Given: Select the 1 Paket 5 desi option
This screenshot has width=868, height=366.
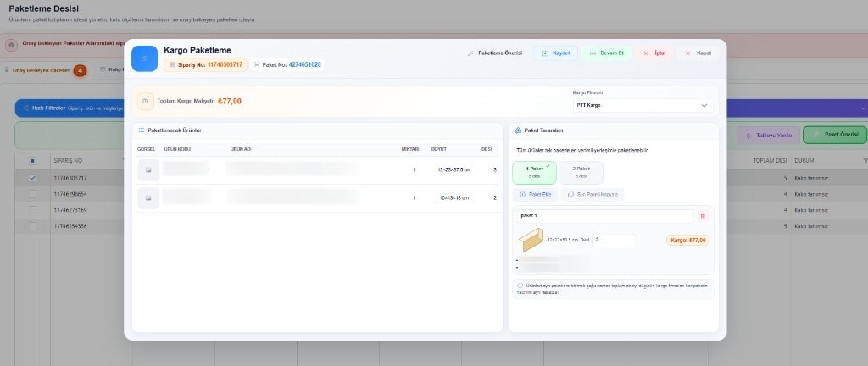Looking at the screenshot, I should [x=534, y=173].
